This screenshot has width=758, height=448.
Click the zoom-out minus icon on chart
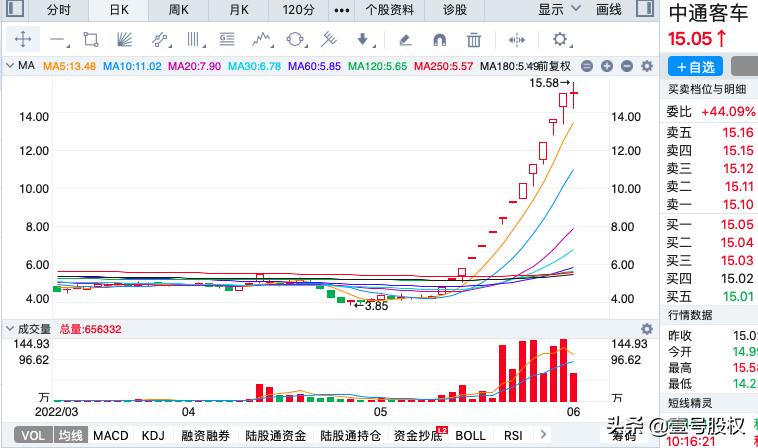[587, 66]
